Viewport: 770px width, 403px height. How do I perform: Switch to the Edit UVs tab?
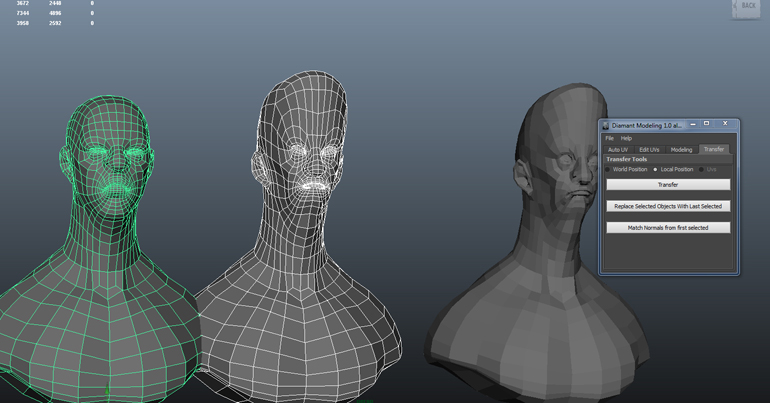coord(649,149)
